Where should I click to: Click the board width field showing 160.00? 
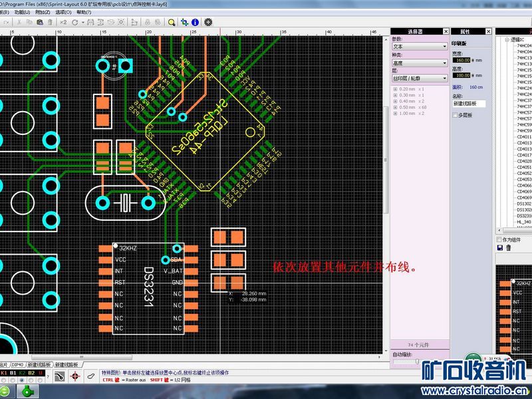click(x=462, y=60)
